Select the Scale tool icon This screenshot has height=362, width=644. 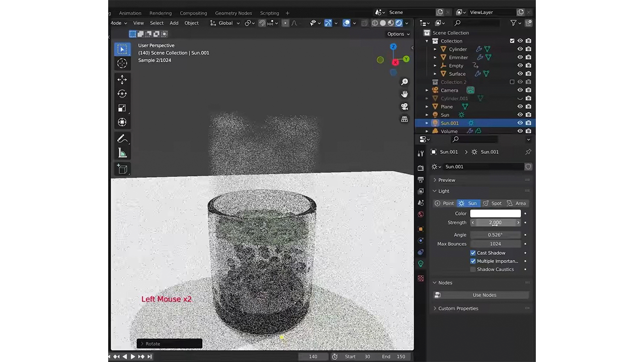[x=122, y=108]
